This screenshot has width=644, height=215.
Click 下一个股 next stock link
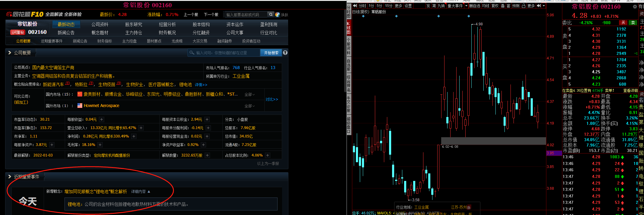tap(211, 14)
